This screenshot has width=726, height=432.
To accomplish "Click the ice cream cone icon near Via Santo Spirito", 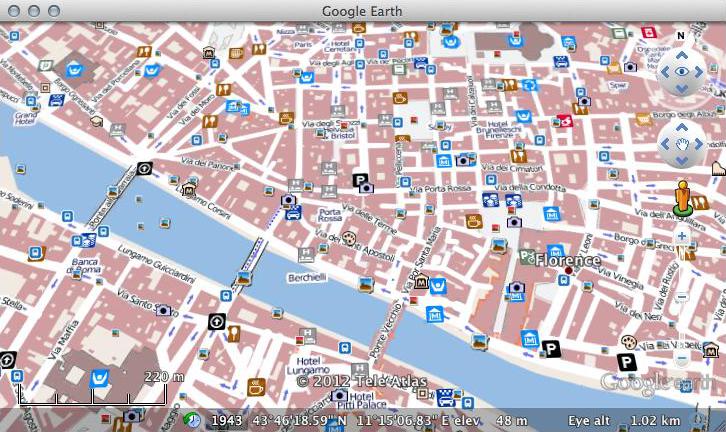I will tap(233, 334).
